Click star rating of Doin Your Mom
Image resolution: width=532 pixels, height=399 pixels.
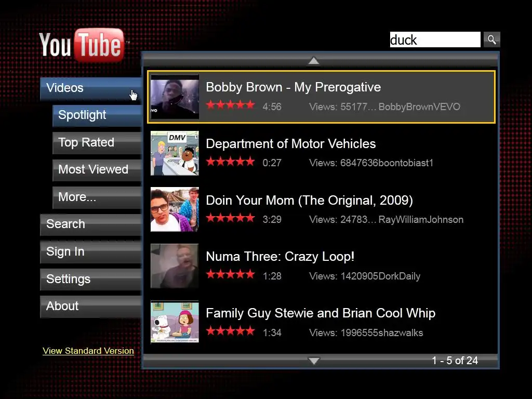230,218
